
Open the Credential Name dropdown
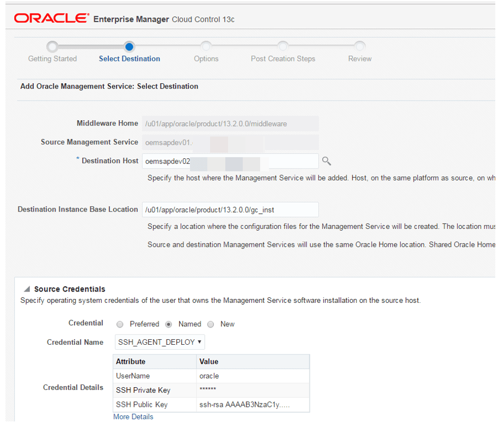160,342
